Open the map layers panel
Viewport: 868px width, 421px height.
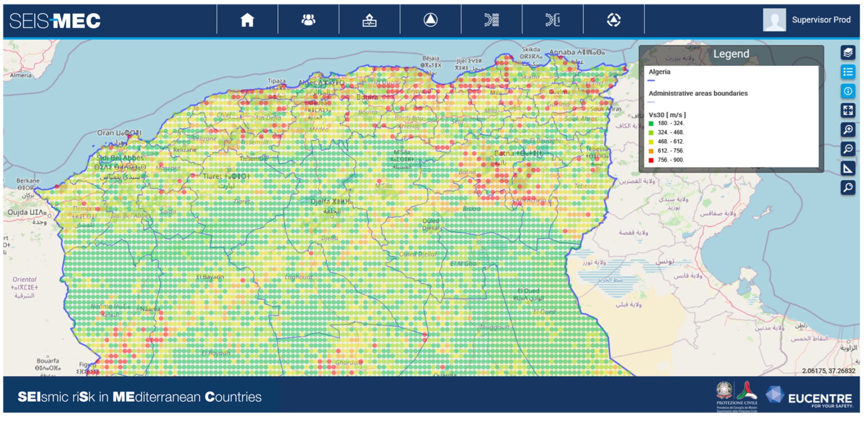(x=847, y=53)
